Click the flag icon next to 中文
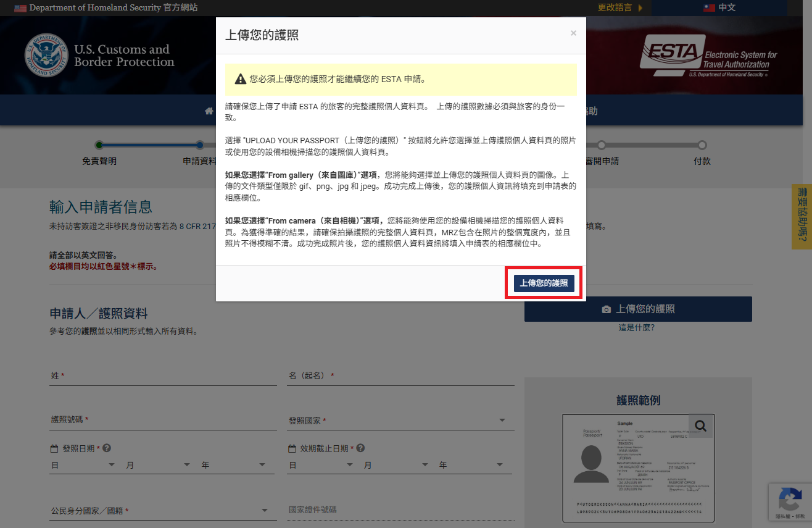 [x=710, y=8]
